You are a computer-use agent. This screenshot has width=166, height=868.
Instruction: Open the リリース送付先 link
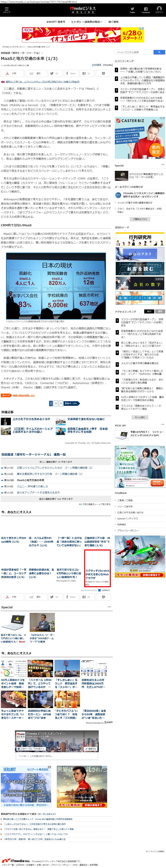click(x=125, y=506)
